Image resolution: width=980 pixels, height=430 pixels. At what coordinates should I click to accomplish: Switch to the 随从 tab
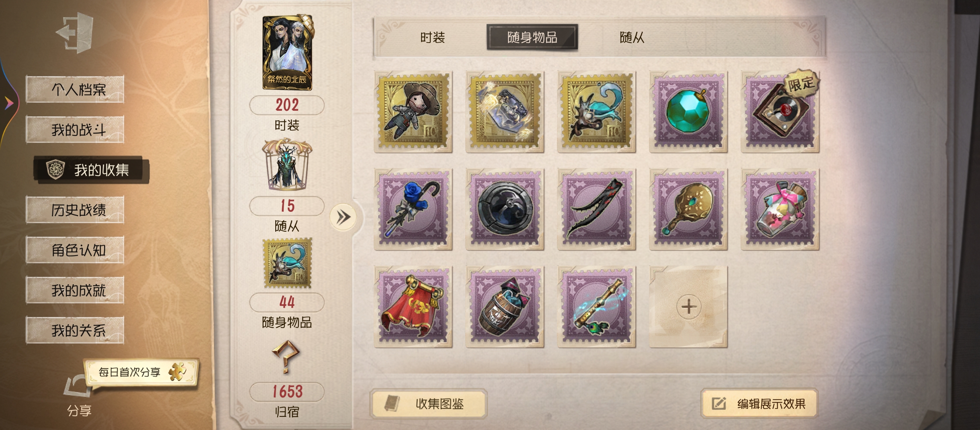coord(632,37)
